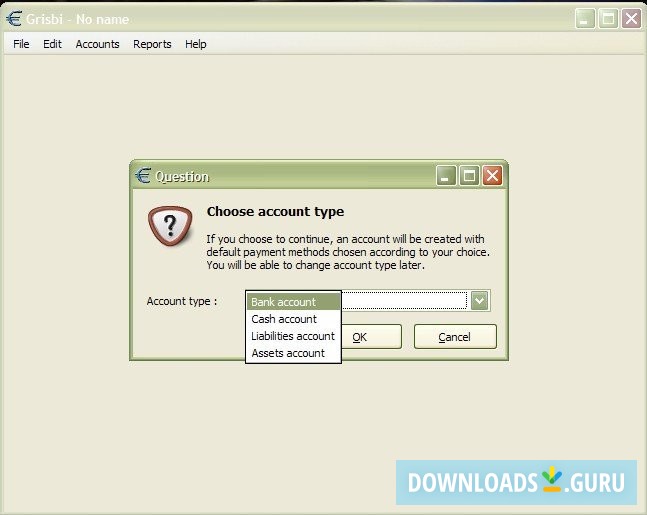Maximize the Grisbi main window
This screenshot has height=515, width=647.
[608, 19]
